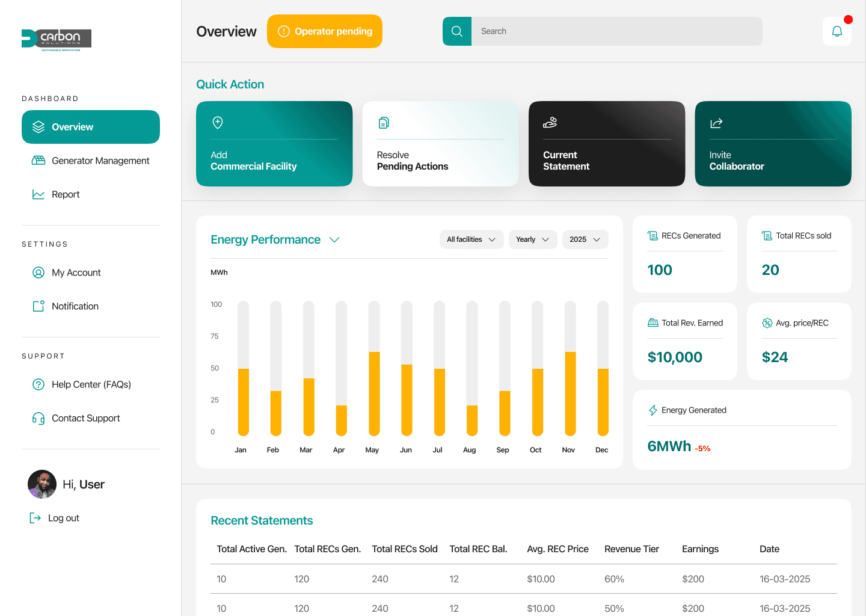Click the Operator pending status badge
This screenshot has width=866, height=616.
coord(325,31)
